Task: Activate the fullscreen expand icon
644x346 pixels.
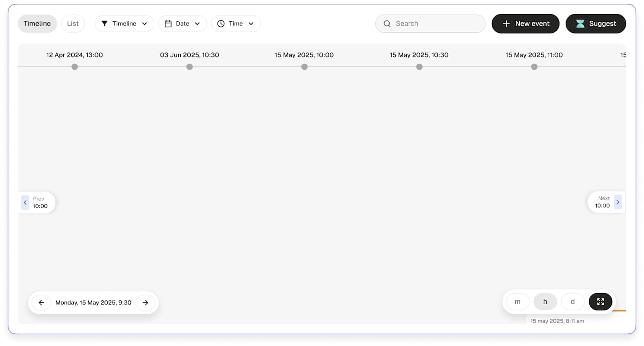Action: click(600, 302)
